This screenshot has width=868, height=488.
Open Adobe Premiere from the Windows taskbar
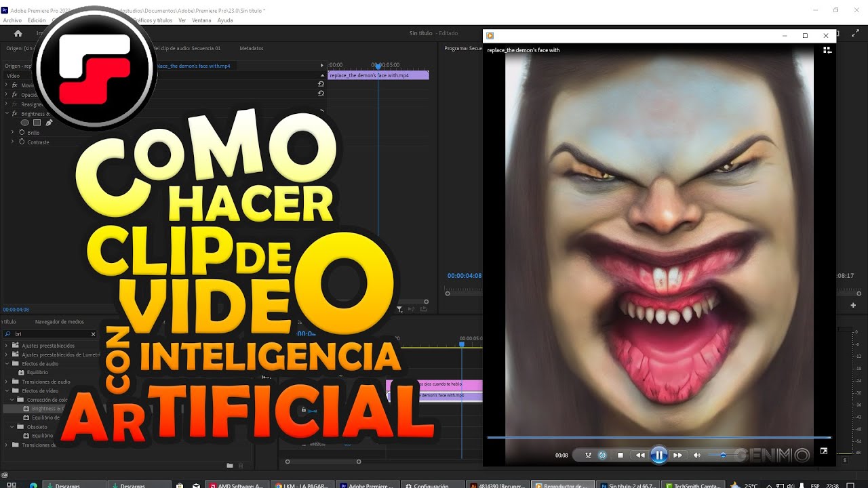point(368,485)
